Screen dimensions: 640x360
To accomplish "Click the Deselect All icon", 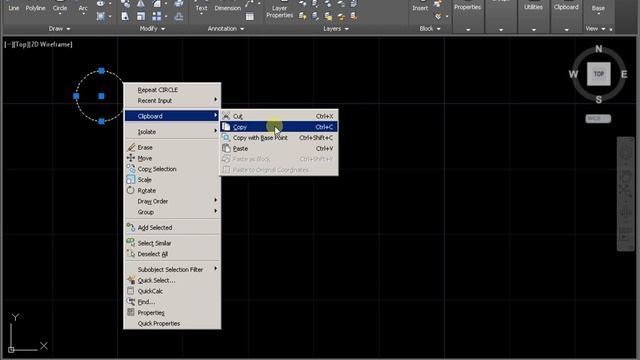I will [131, 254].
